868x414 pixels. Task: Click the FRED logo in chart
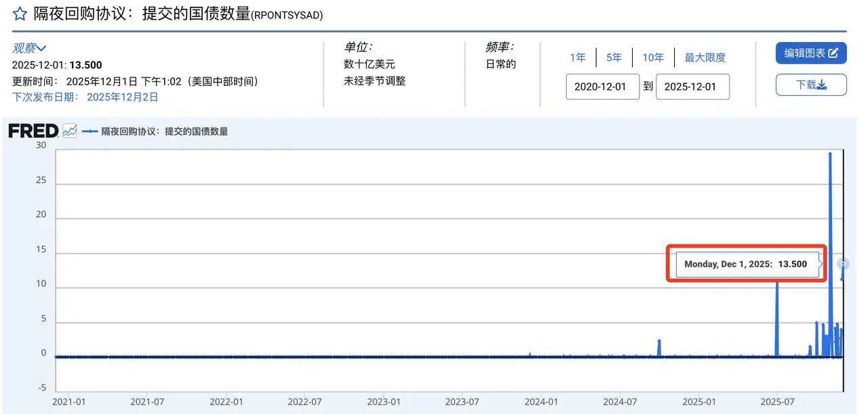33,131
